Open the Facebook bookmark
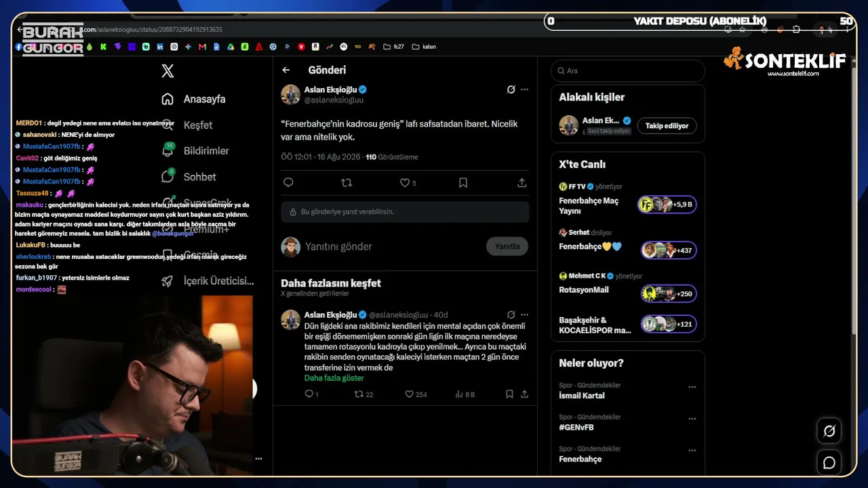 (19, 47)
